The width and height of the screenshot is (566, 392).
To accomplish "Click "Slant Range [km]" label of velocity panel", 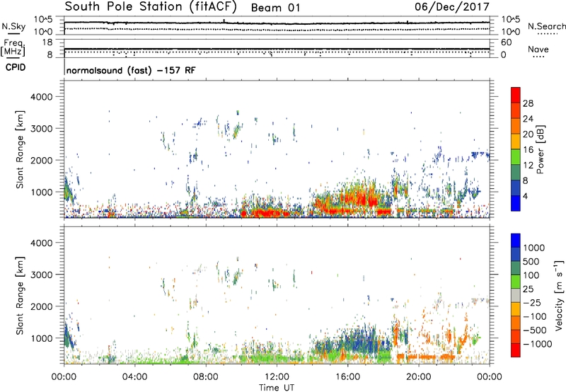I will tap(20, 296).
